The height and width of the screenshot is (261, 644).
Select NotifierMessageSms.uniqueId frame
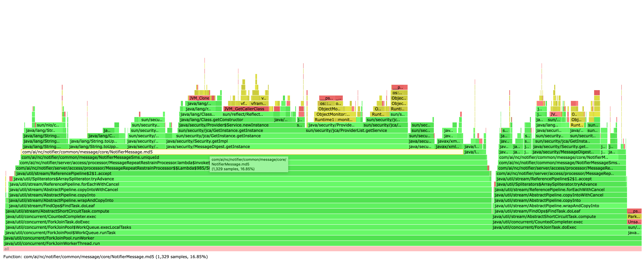point(253,157)
